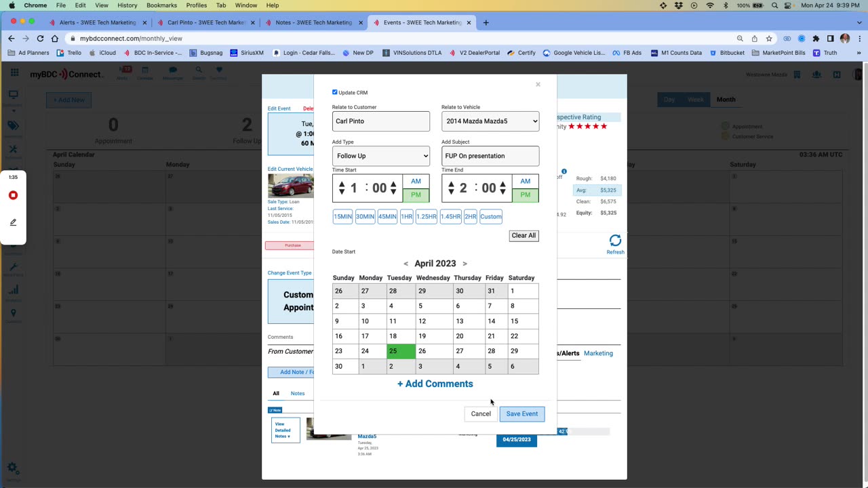
Task: Choose the 1.45HR duration
Action: pyautogui.click(x=450, y=217)
